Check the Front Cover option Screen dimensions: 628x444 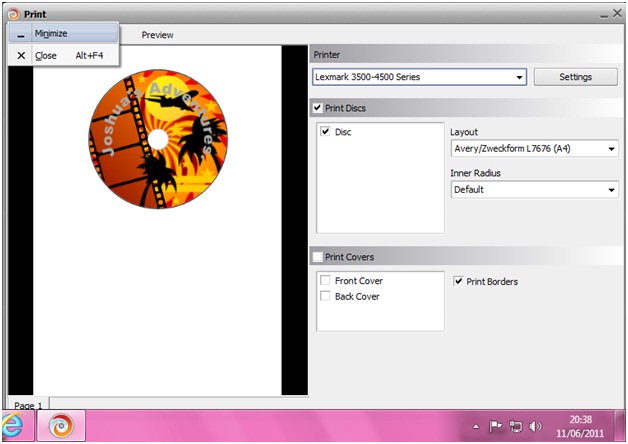(325, 281)
